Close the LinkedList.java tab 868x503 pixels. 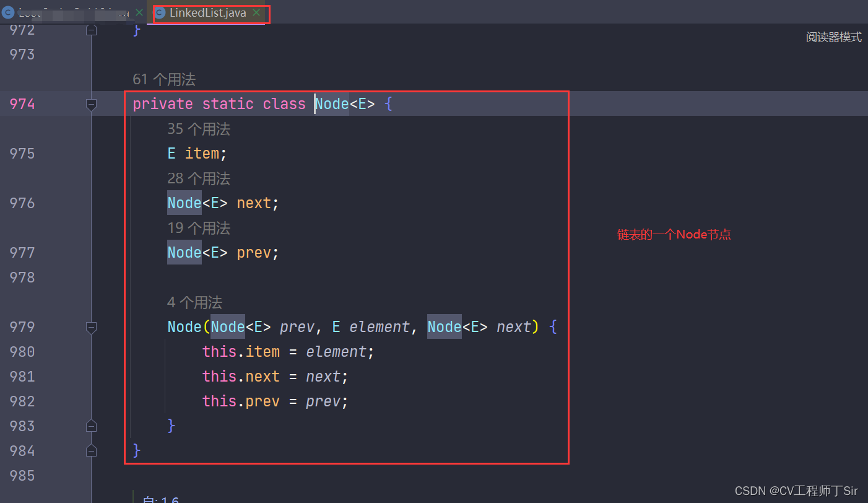256,12
